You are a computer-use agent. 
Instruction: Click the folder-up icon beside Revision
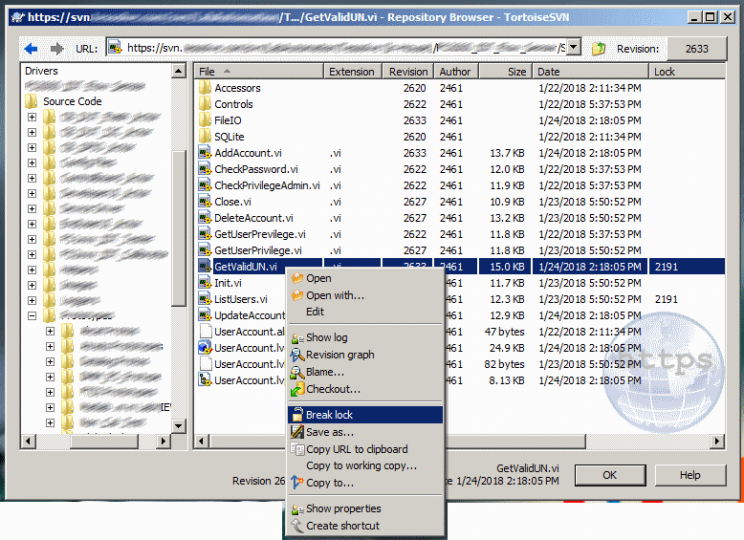pyautogui.click(x=599, y=48)
